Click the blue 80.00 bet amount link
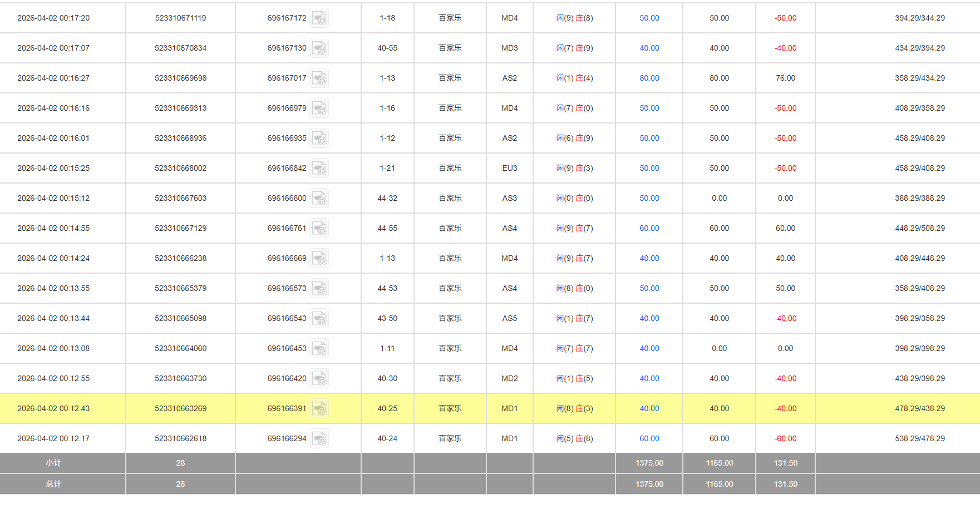The height and width of the screenshot is (509, 980). click(x=649, y=78)
